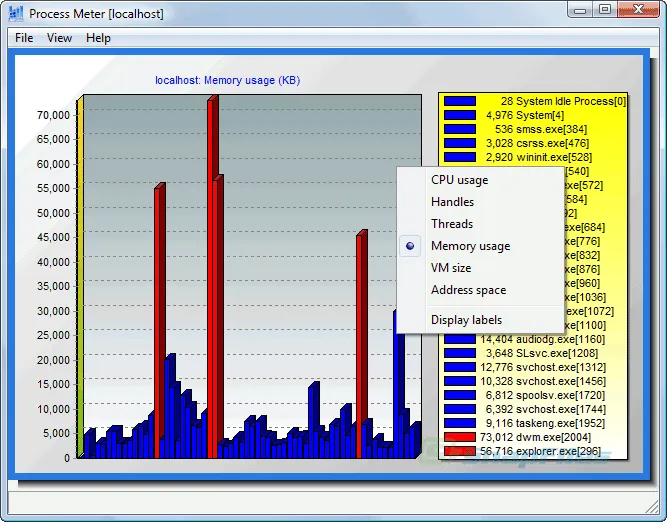Click taskeng.exe[1952] legend swatch
667x522 pixels.
pos(460,423)
